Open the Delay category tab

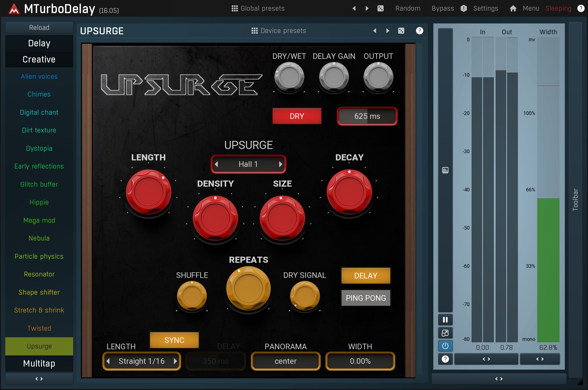click(39, 43)
